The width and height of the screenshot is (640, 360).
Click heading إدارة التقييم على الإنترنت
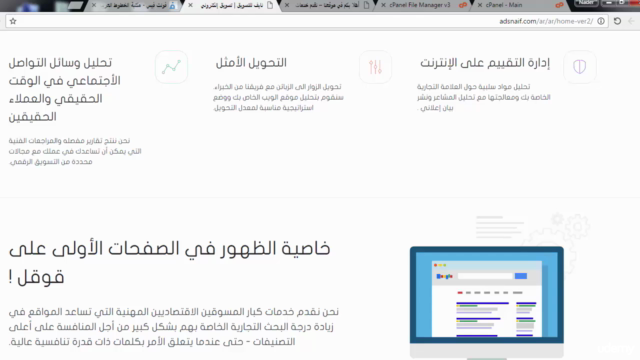pos(485,63)
